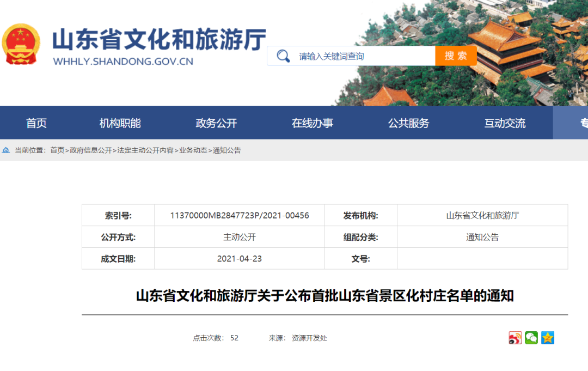This screenshot has width=588, height=371.
Task: Click the 山东省文化和旅游厅 site title
Action: click(x=160, y=39)
